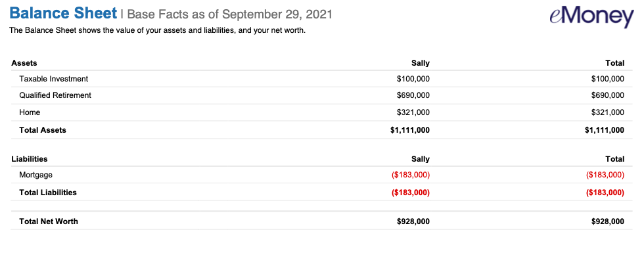Click Sally's red Mortgage value ($183,000)
Viewport: 644px width, 255px height.
pyautogui.click(x=411, y=175)
